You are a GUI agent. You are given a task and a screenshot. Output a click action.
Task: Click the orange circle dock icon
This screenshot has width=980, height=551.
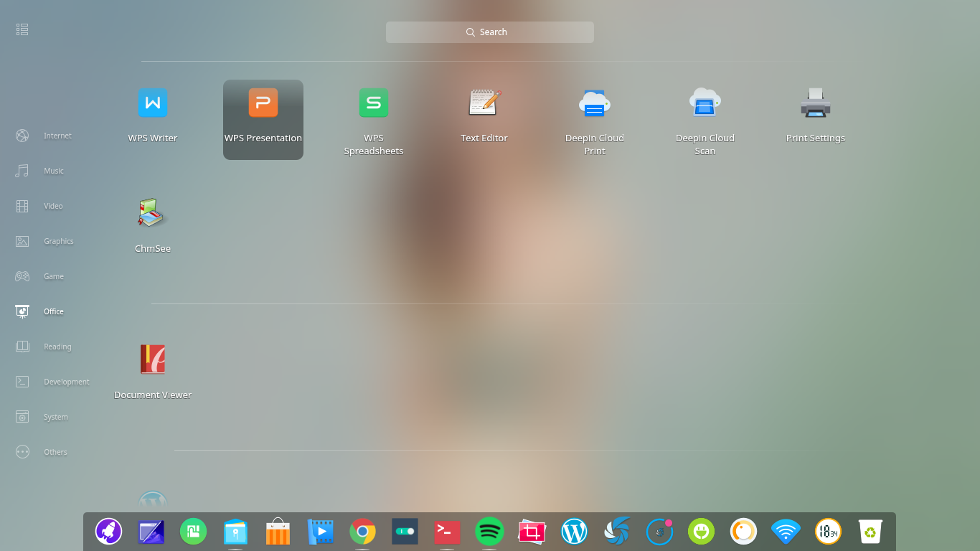(x=744, y=532)
